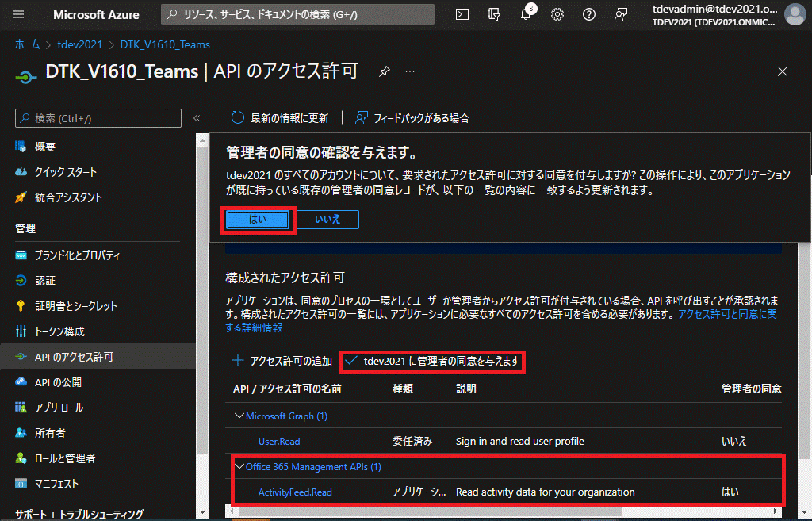The width and height of the screenshot is (812, 521).
Task: Open the help question mark
Action: [589, 14]
